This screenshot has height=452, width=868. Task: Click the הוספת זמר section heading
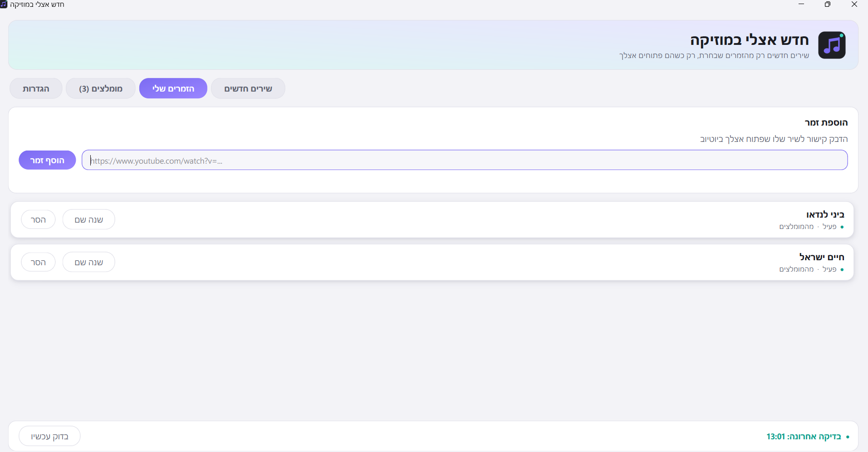click(x=826, y=122)
